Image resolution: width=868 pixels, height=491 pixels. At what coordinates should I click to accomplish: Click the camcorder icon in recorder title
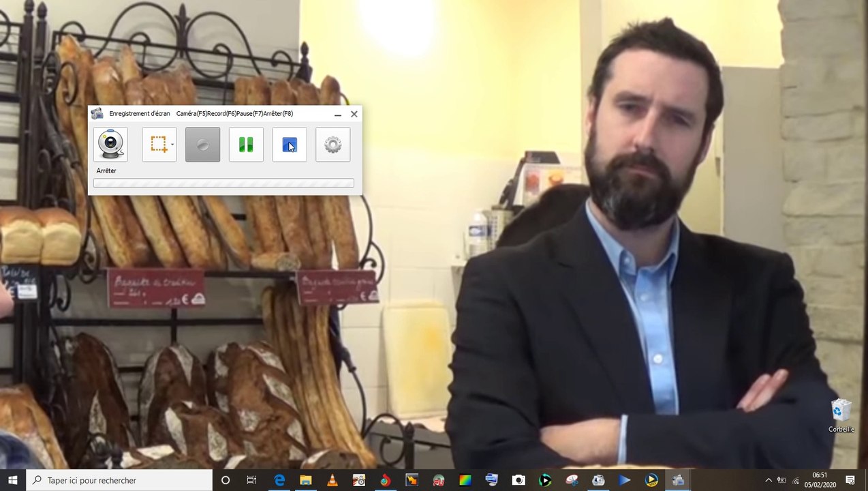(x=97, y=114)
